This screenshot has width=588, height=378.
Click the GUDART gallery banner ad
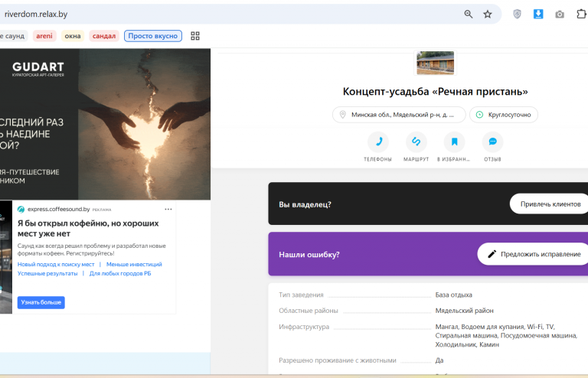click(x=105, y=124)
